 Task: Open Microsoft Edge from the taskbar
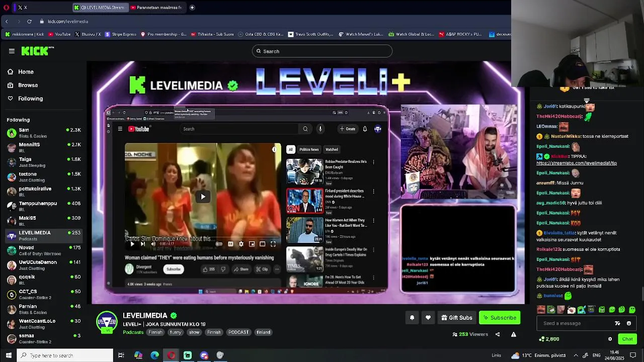tap(154, 355)
